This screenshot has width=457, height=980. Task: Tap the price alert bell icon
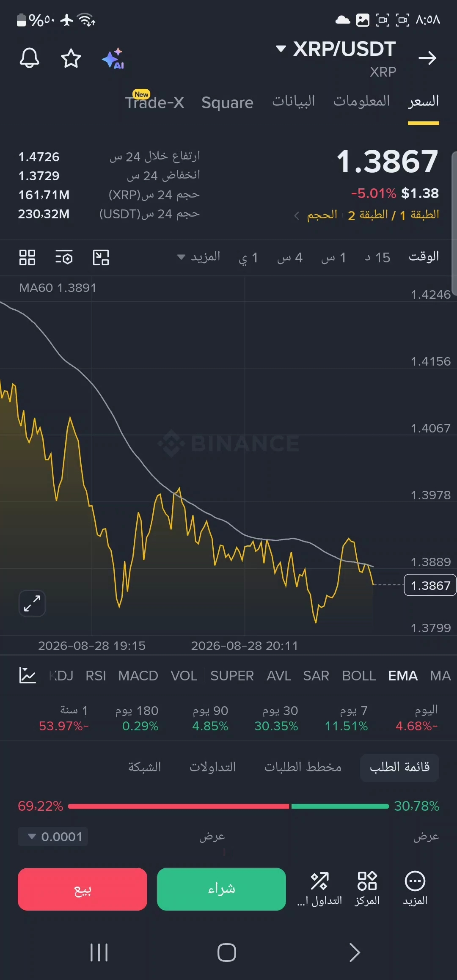point(30,58)
